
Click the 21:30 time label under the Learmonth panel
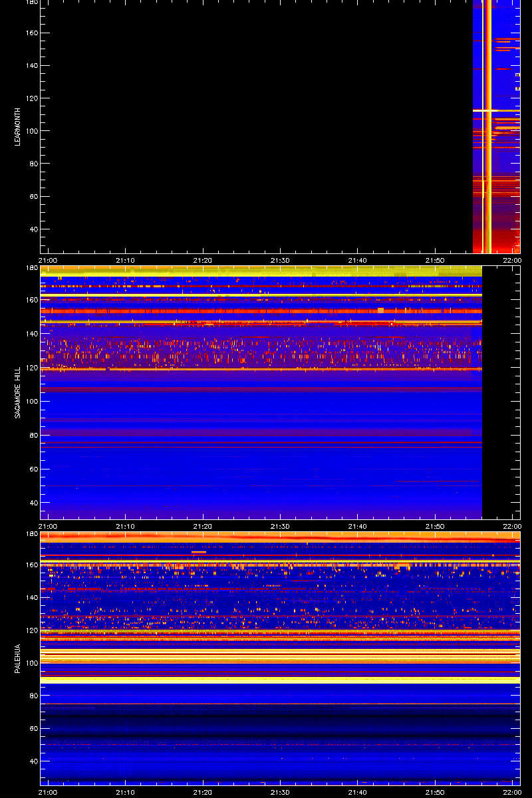281,260
